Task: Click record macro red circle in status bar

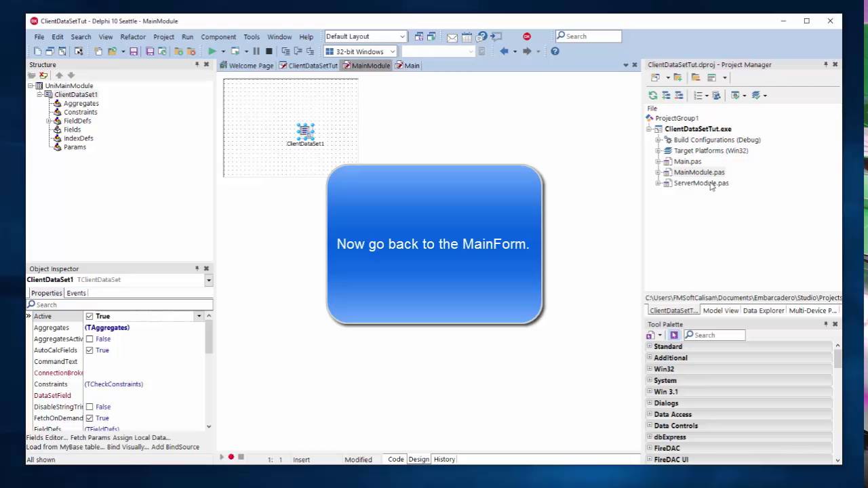Action: (231, 457)
